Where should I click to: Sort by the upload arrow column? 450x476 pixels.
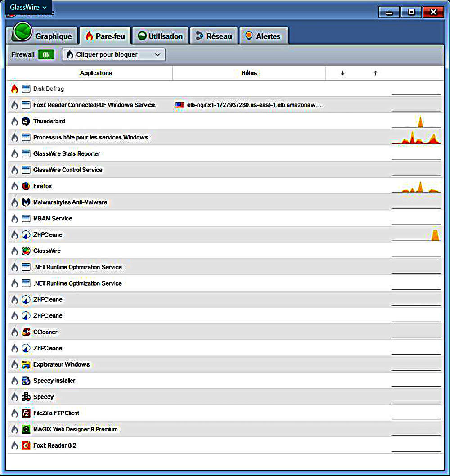point(376,73)
